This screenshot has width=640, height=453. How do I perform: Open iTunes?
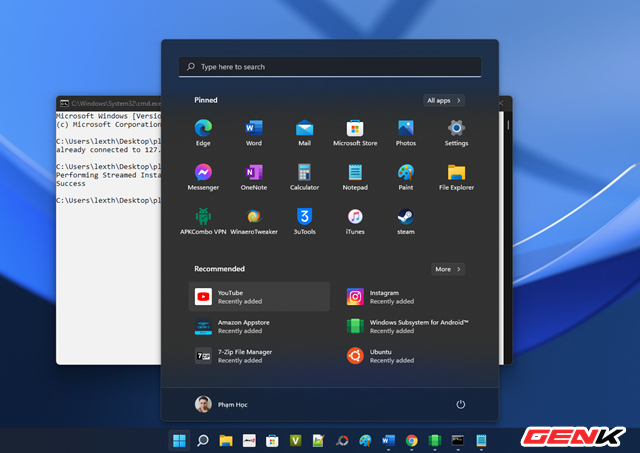355,221
